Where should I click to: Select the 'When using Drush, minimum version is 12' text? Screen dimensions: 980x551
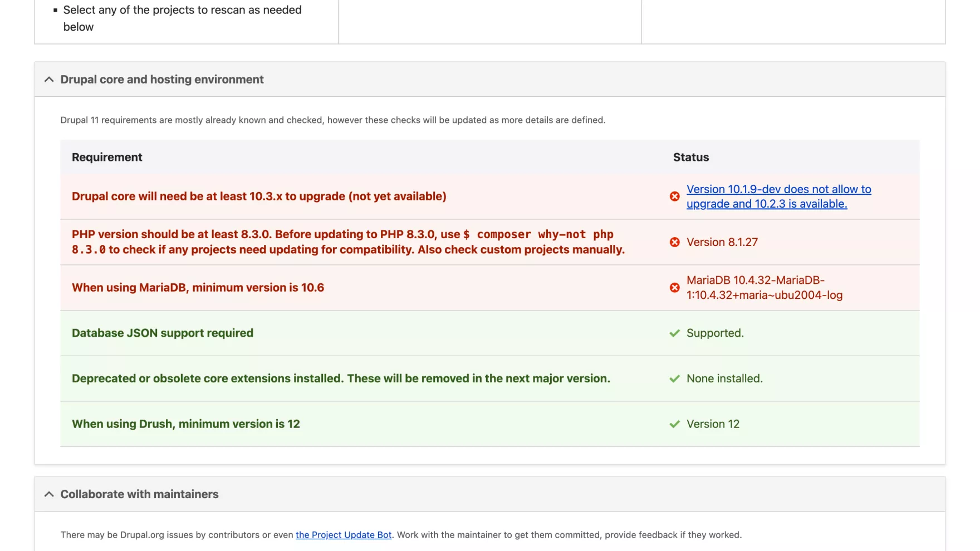coord(185,424)
